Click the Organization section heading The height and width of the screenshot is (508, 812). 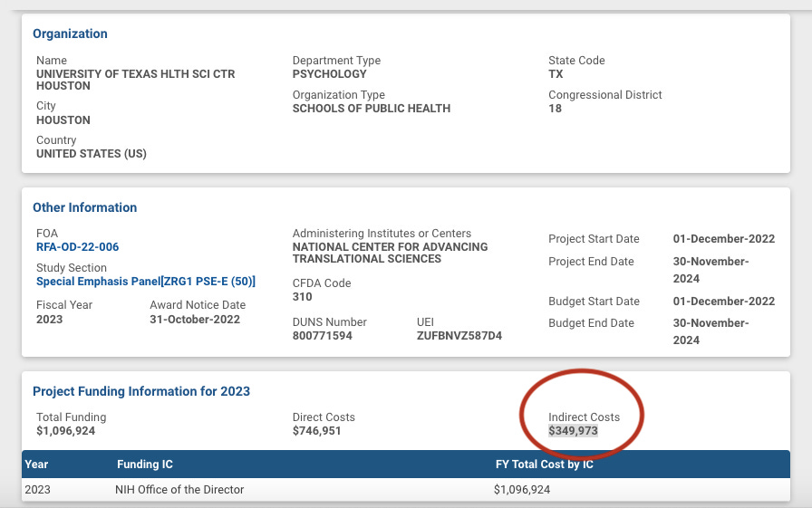(x=70, y=34)
